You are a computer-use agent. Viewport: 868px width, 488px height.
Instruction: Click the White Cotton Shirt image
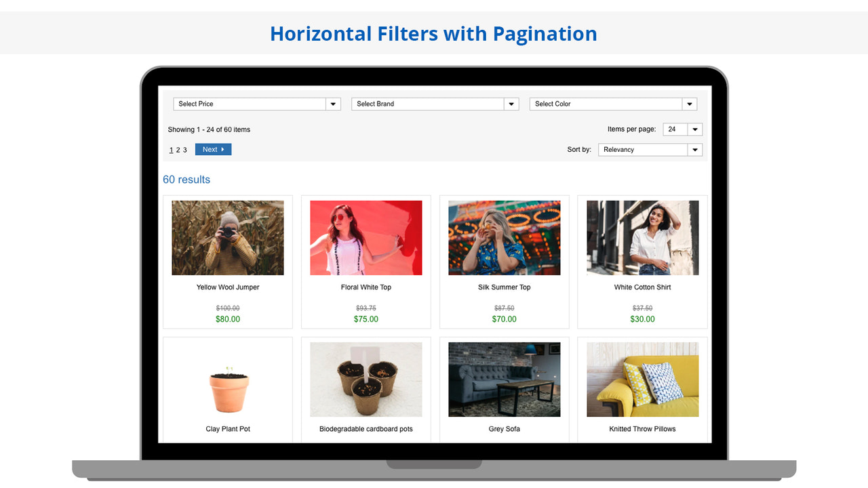click(642, 237)
